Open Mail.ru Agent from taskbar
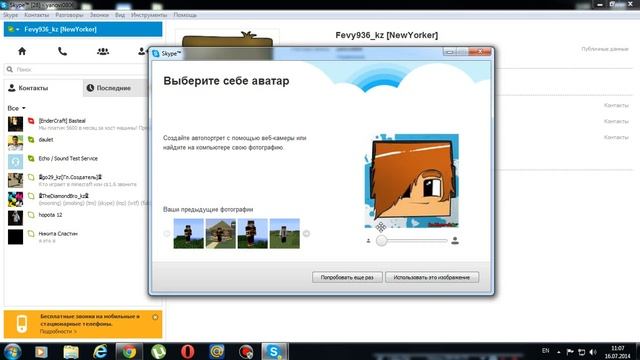The width and height of the screenshot is (640, 360). (x=217, y=351)
